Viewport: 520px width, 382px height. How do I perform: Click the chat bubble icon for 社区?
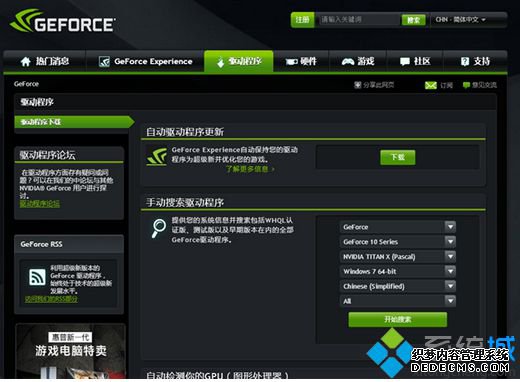coord(405,61)
